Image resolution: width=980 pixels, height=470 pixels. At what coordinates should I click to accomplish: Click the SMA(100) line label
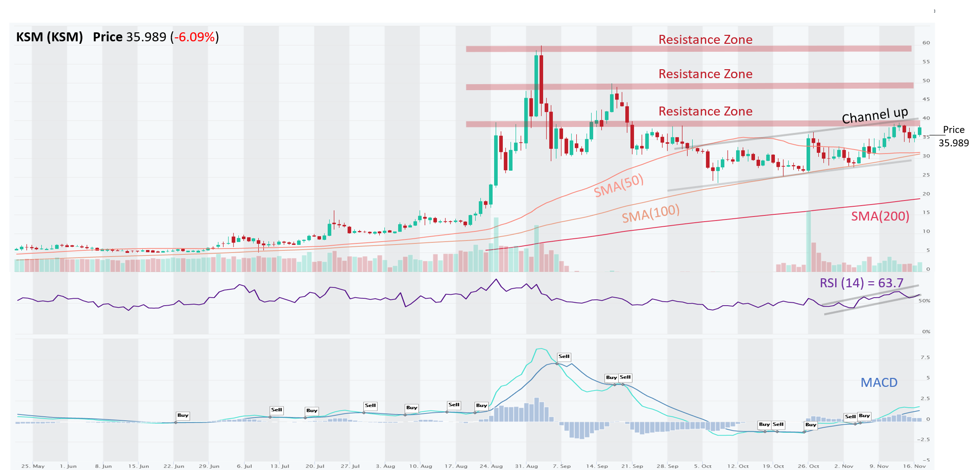click(651, 214)
